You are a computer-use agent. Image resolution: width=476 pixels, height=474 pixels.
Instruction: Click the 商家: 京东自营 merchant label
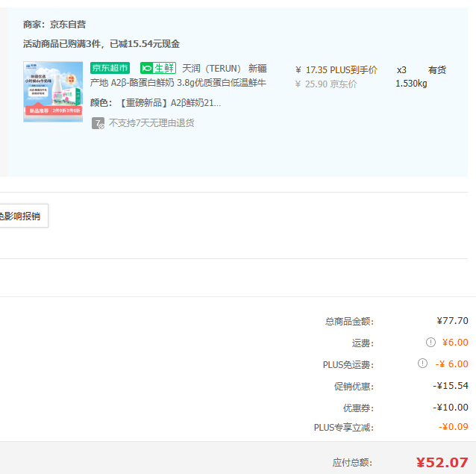tap(54, 25)
